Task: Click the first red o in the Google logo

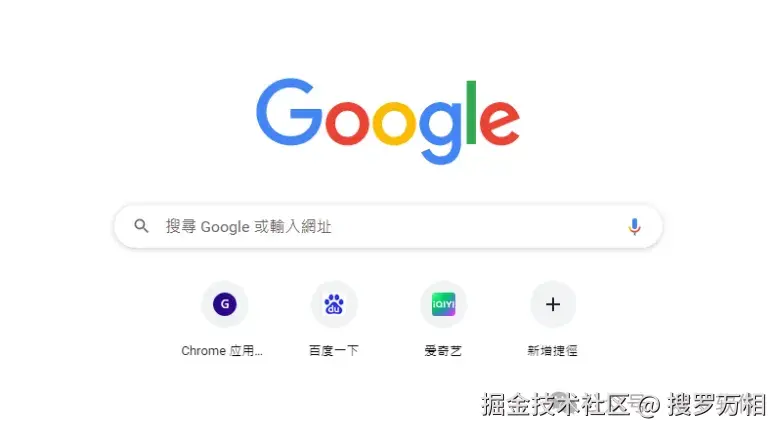Action: (347, 123)
